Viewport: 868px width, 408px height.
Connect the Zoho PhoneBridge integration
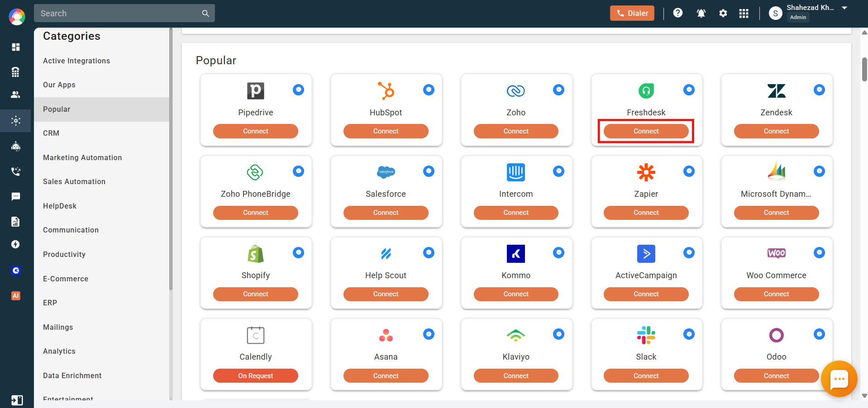(x=256, y=213)
